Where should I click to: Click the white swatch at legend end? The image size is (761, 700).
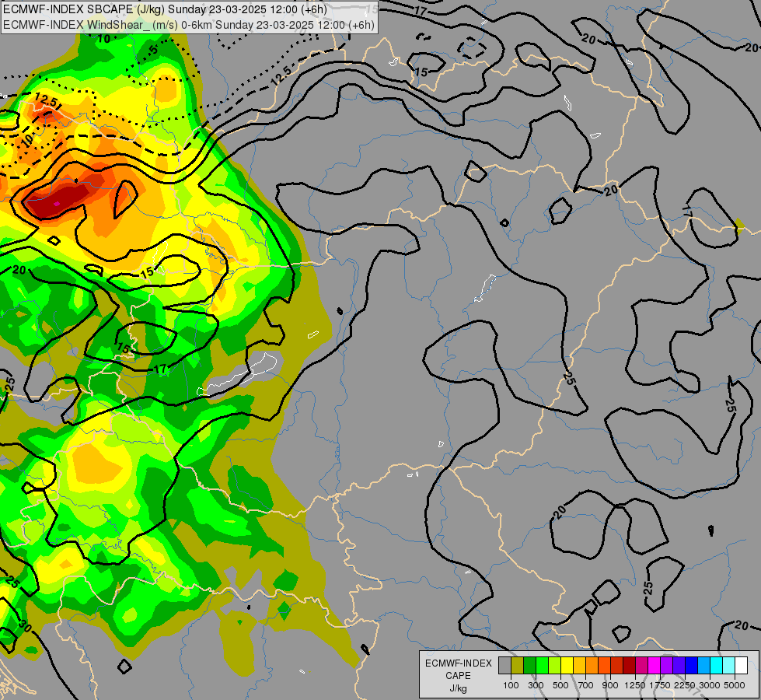(742, 666)
